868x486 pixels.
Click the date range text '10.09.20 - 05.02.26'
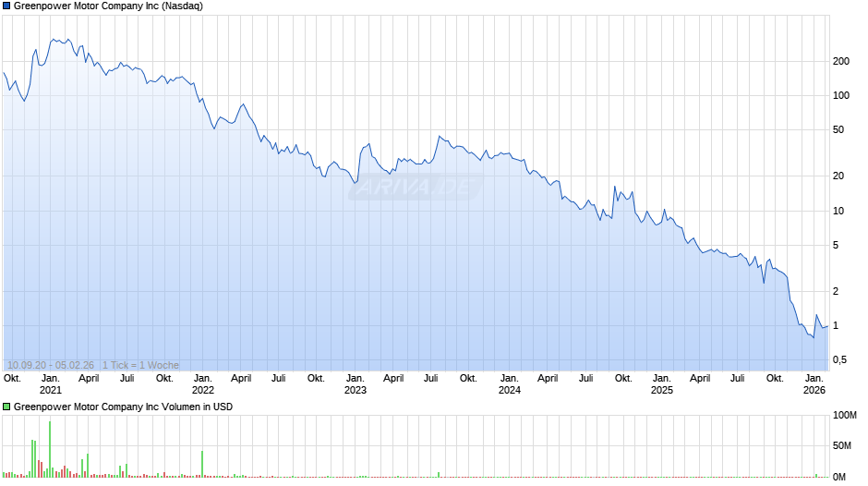(51, 365)
